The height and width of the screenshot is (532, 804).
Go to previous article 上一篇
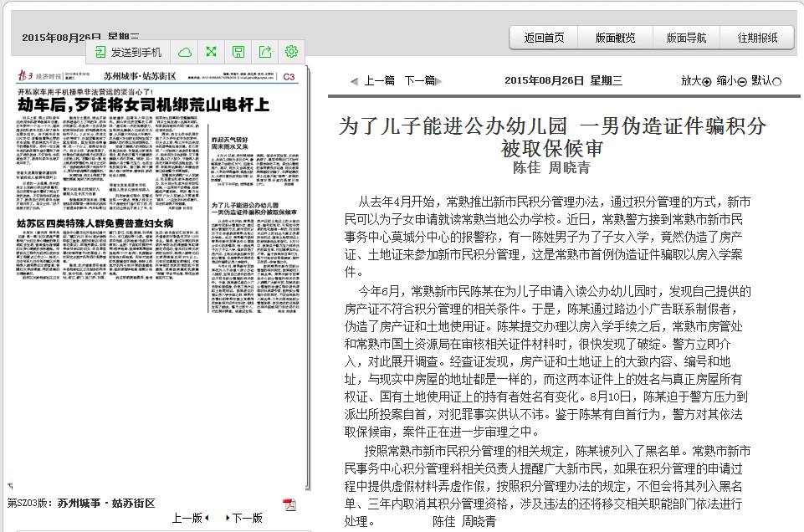coord(380,80)
